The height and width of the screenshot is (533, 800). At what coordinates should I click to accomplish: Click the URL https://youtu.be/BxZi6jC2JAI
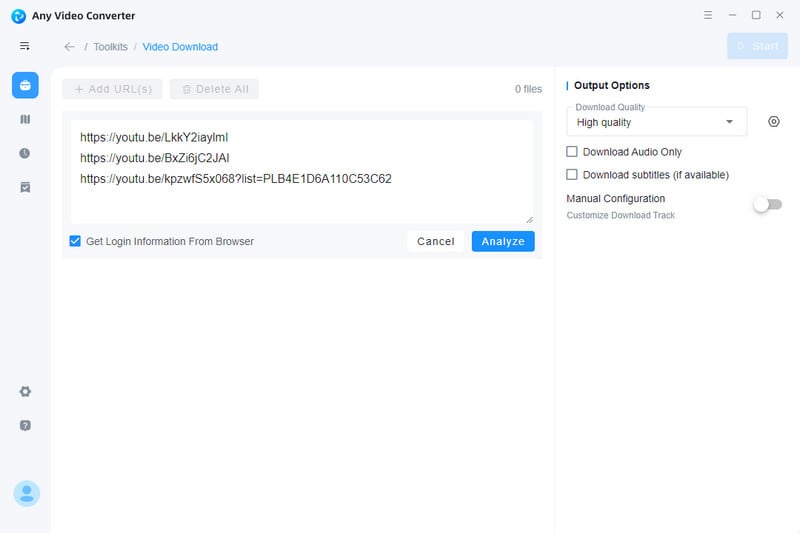click(155, 158)
